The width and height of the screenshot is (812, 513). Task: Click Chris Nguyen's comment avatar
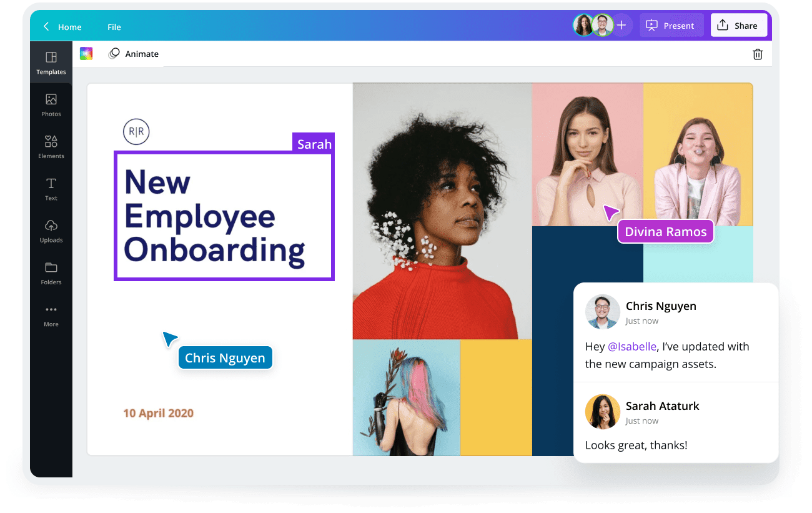(602, 312)
